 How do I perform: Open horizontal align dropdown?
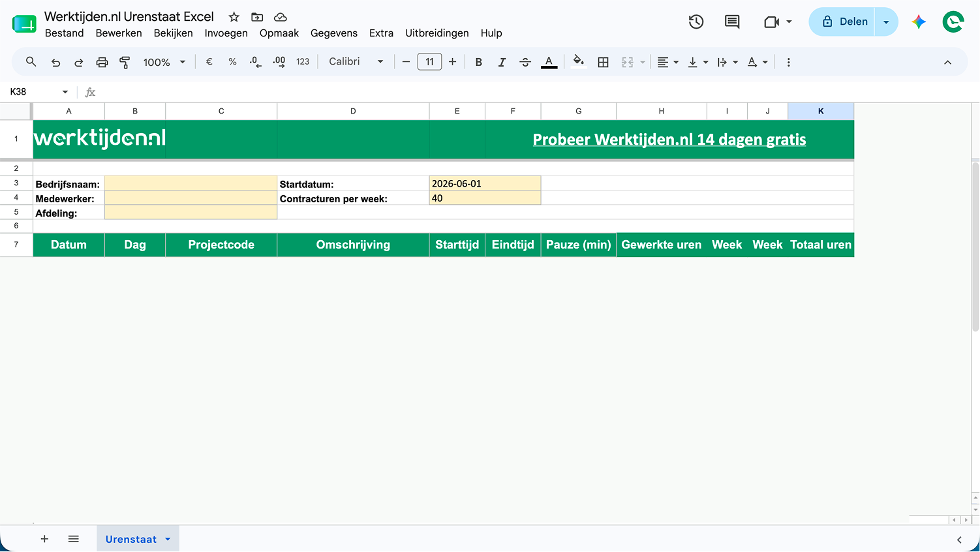[667, 62]
